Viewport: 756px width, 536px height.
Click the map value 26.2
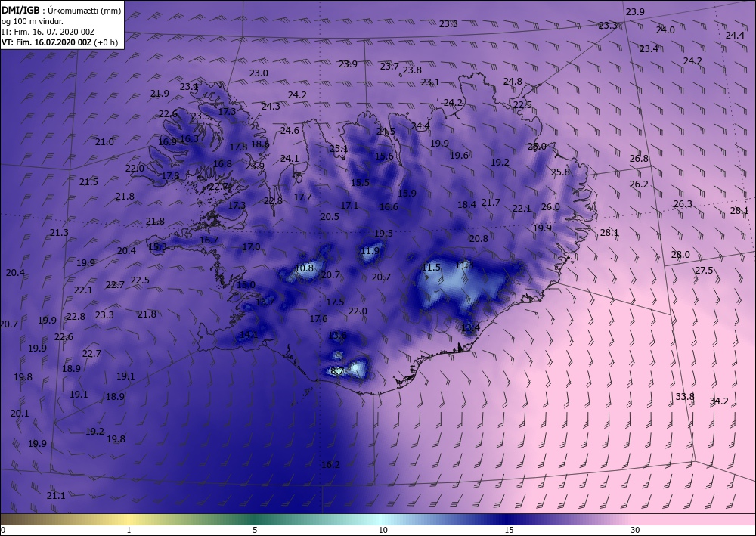639,184
